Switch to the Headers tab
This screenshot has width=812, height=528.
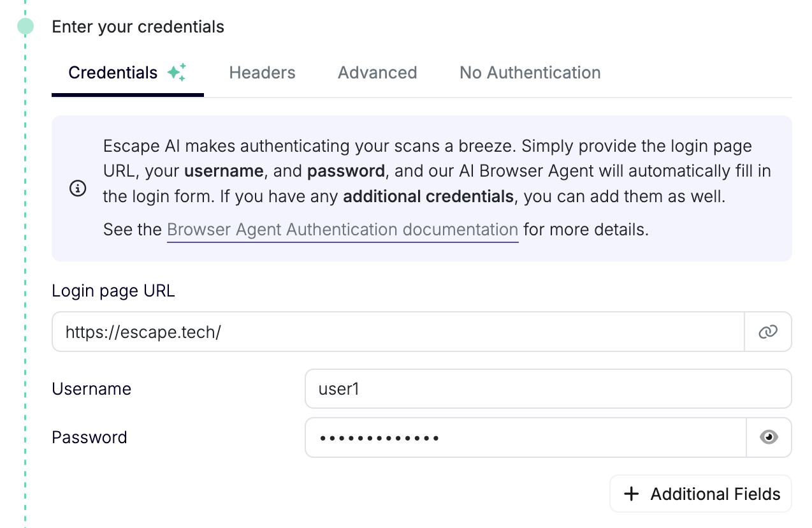262,73
